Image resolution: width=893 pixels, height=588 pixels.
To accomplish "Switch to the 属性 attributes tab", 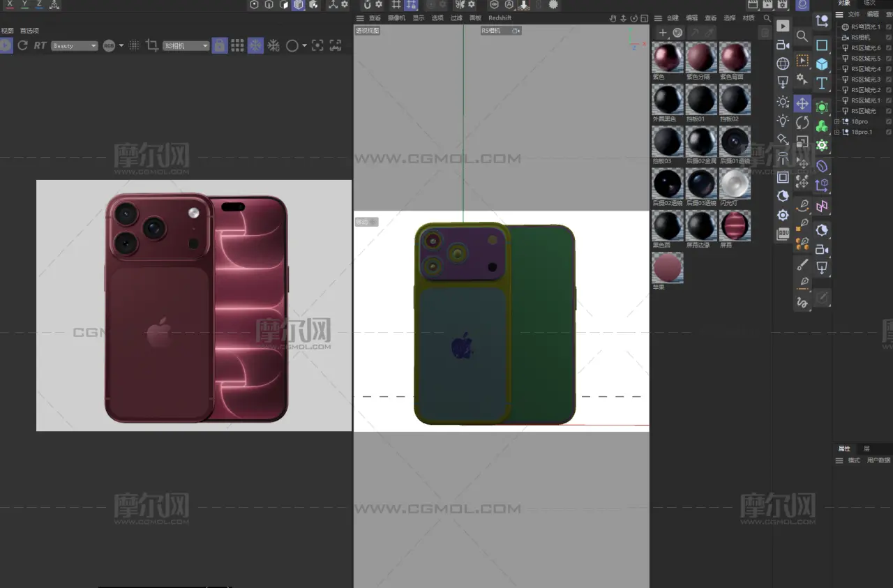I will pos(844,448).
